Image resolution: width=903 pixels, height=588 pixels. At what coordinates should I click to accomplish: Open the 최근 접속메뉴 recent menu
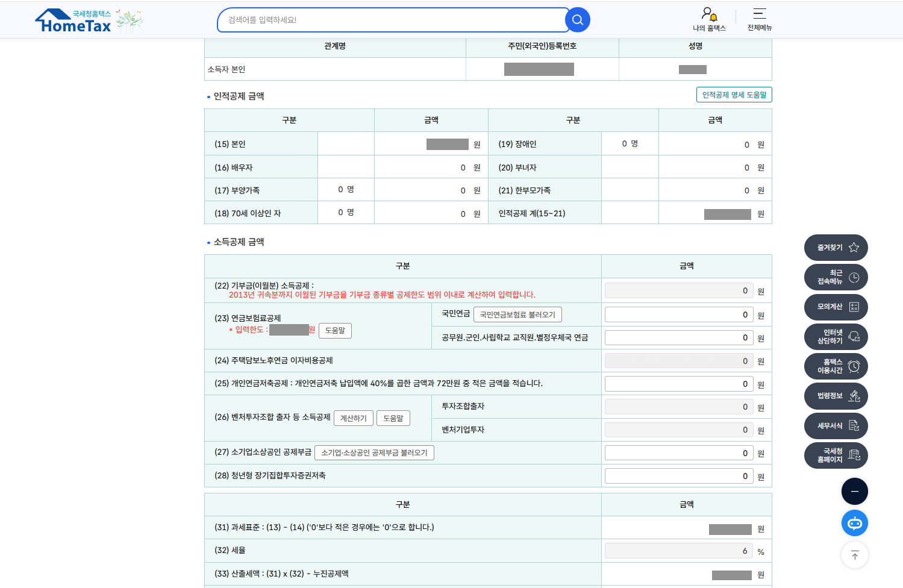click(835, 277)
